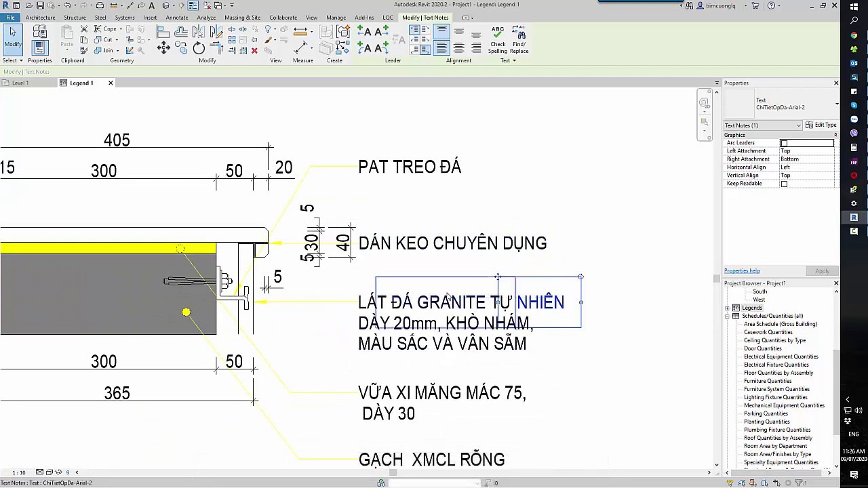The height and width of the screenshot is (488, 868).
Task: Select the text note PAT TREO ĐÁ
Action: (410, 167)
